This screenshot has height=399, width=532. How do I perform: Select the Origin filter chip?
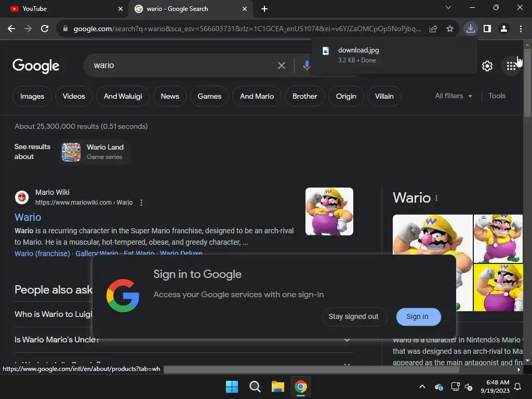[346, 96]
